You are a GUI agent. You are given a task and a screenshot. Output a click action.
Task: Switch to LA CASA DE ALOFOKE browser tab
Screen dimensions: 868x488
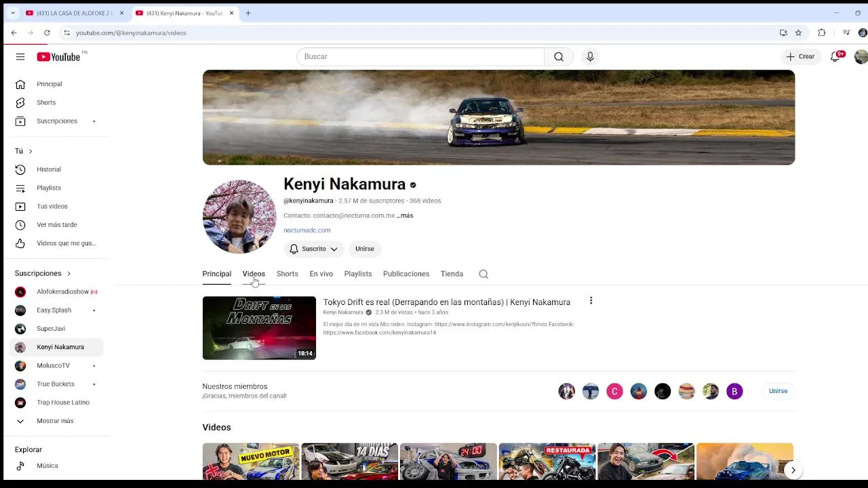tap(75, 13)
